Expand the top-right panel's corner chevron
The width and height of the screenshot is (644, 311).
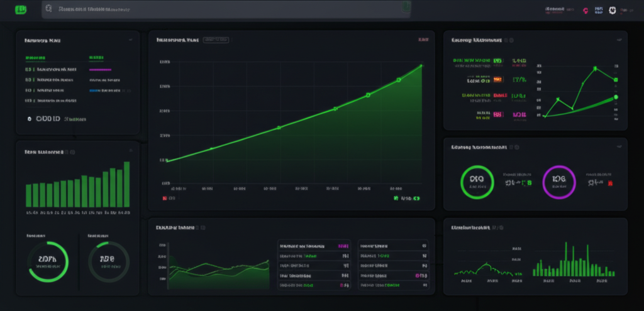coord(618,40)
